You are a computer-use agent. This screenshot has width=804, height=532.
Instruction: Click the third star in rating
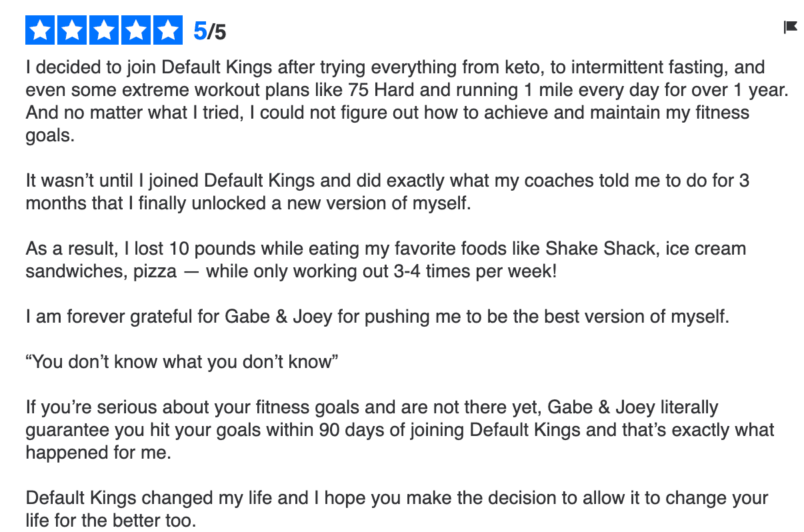pos(104,31)
